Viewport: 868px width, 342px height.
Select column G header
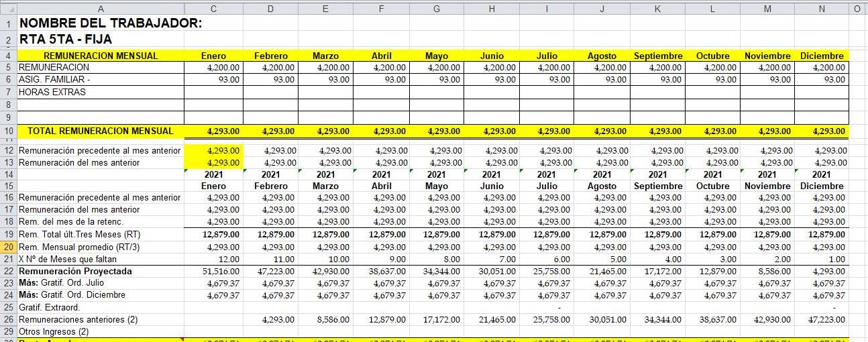pos(437,9)
